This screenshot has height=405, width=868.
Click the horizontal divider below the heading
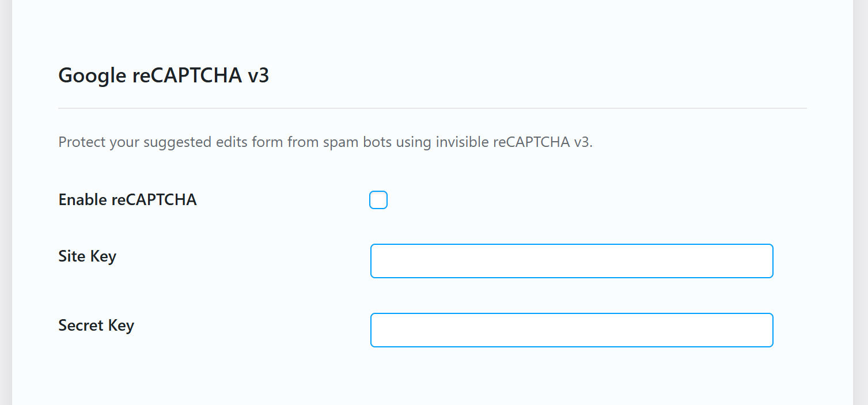coord(432,108)
